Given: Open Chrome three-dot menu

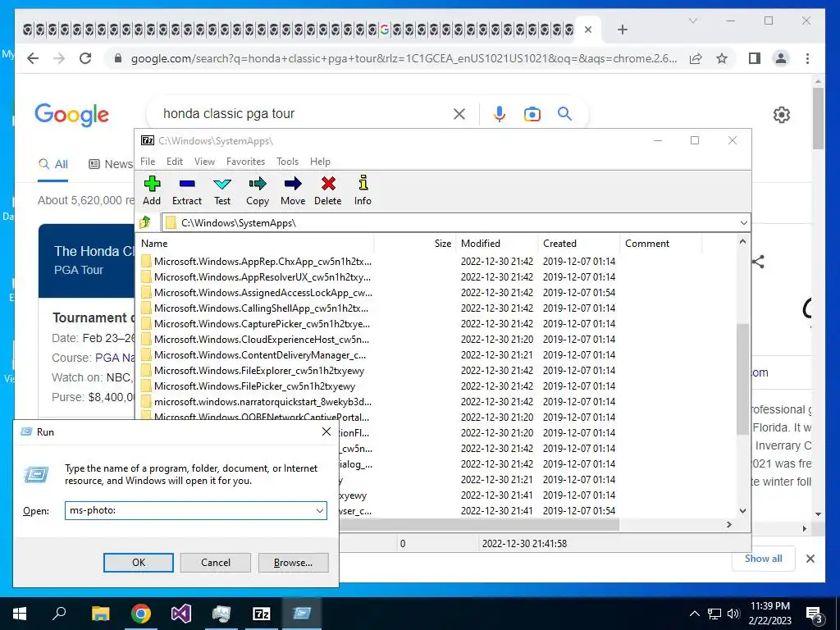Looking at the screenshot, I should point(807,58).
